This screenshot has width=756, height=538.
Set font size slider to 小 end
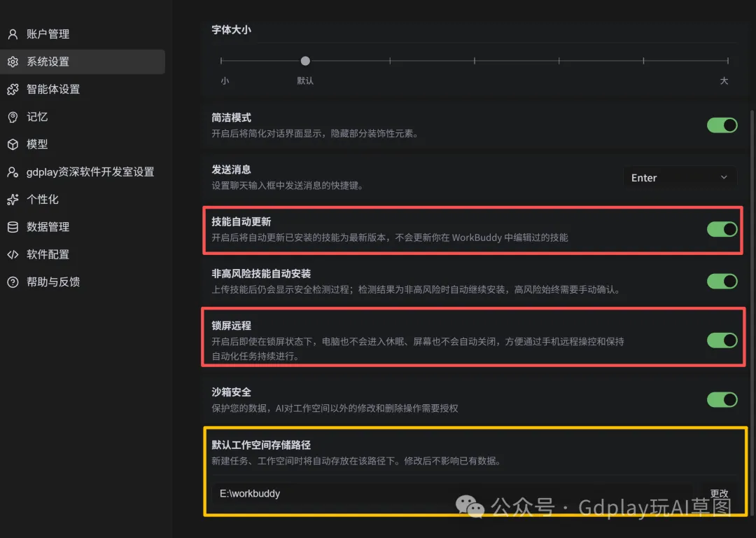221,61
